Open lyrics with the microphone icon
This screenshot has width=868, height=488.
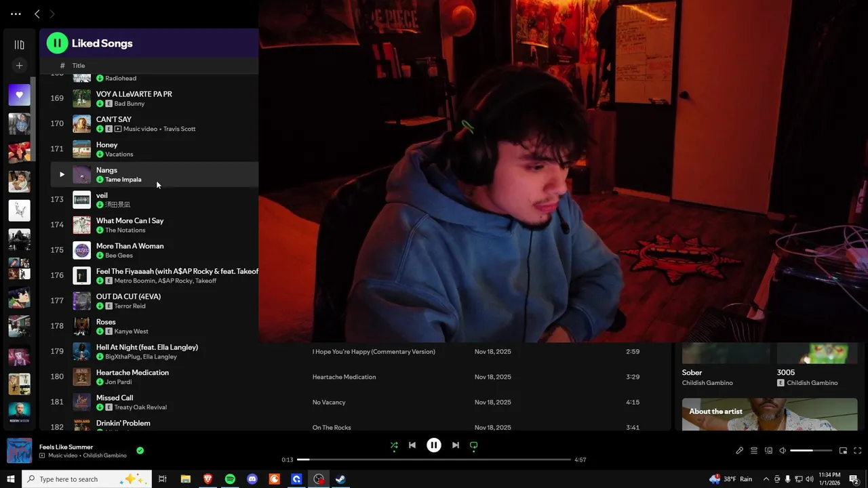tap(740, 451)
